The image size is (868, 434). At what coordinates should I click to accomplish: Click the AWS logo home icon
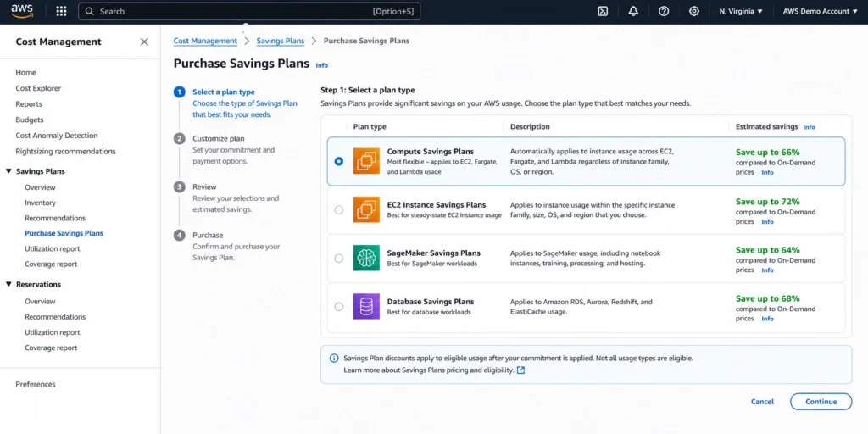pyautogui.click(x=22, y=11)
